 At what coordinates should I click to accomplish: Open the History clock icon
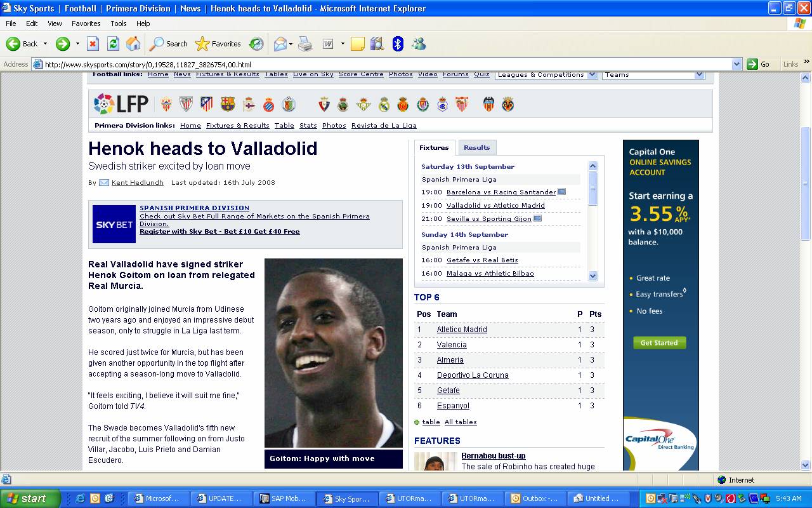click(x=256, y=44)
